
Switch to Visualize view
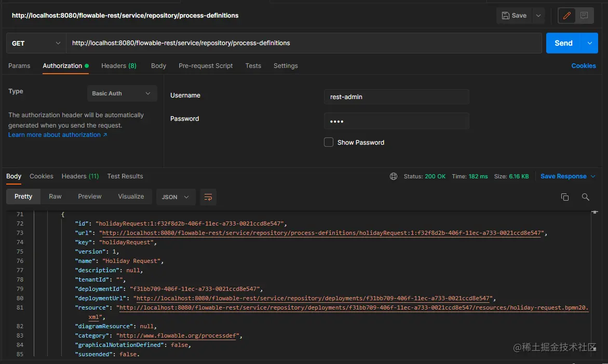tap(131, 197)
